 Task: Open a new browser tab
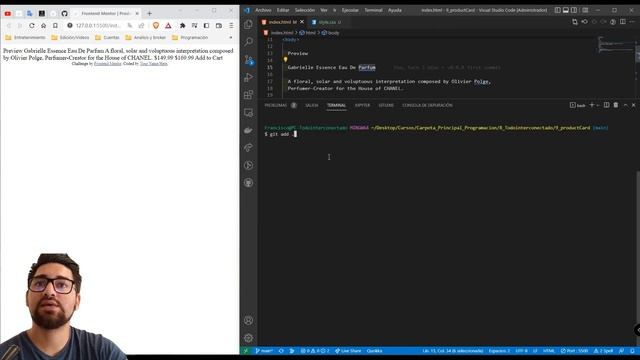(149, 13)
